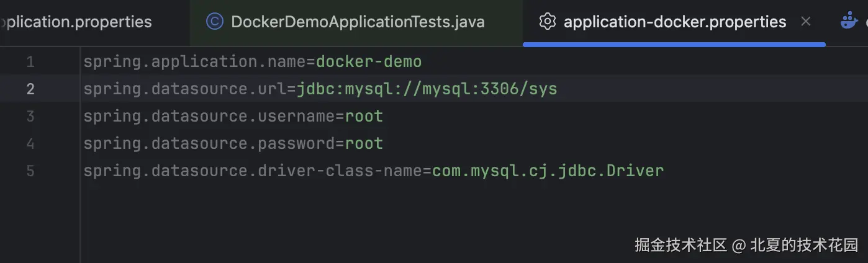Click line number 3 in the gutter

(30, 117)
